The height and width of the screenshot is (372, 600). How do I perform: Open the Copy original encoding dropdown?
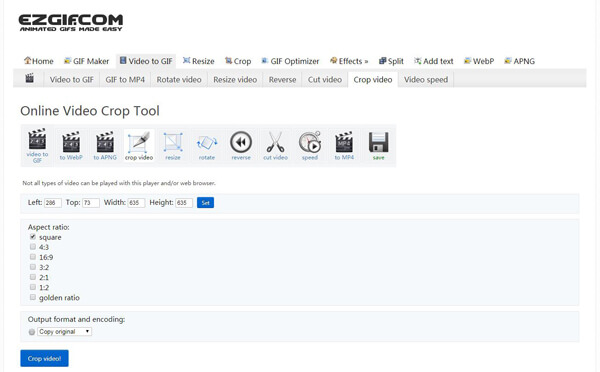coord(65,331)
